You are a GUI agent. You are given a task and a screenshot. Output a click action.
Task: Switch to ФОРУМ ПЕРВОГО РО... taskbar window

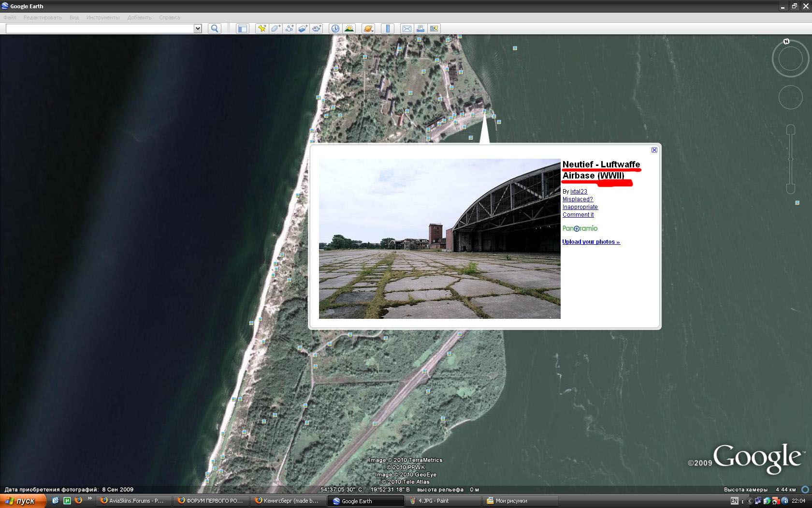(212, 501)
